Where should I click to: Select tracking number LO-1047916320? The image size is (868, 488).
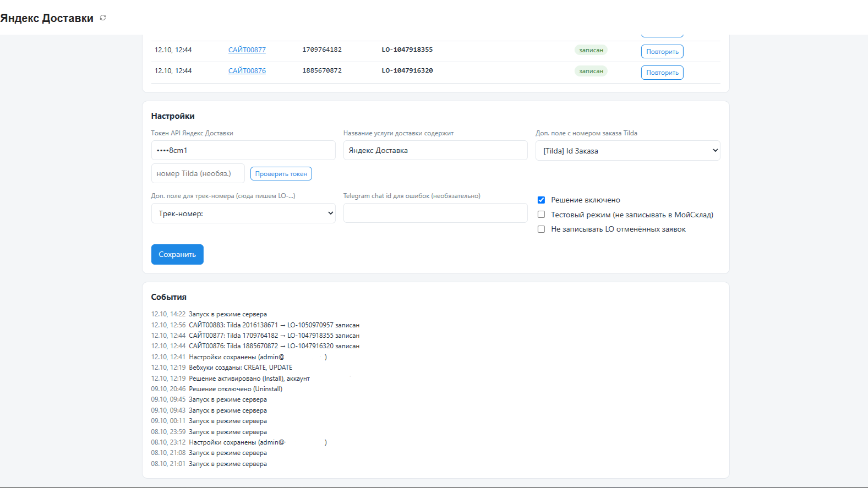[407, 70]
